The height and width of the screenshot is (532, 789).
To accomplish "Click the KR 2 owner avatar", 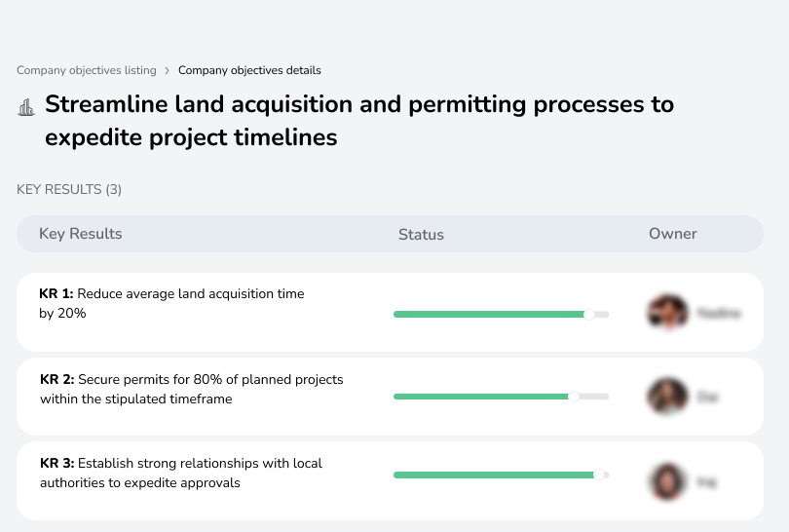I will pos(668,397).
